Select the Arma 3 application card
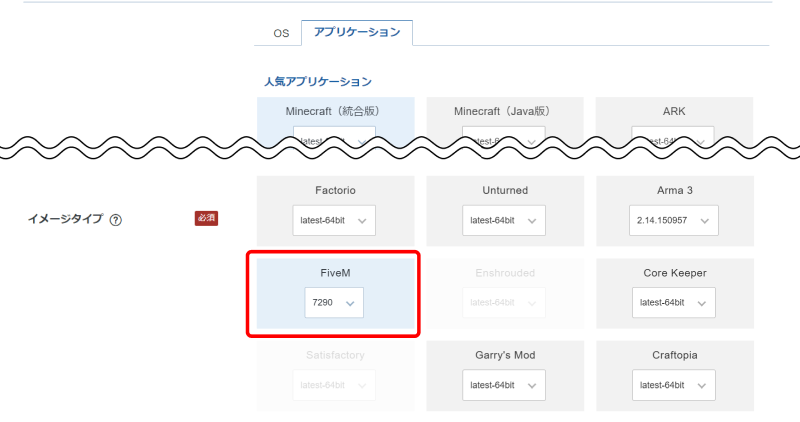800x422 pixels. [x=675, y=211]
